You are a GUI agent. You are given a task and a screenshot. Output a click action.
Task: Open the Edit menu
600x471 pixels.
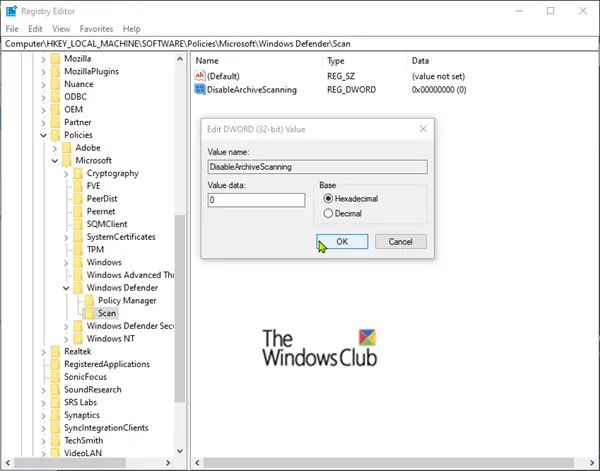35,29
